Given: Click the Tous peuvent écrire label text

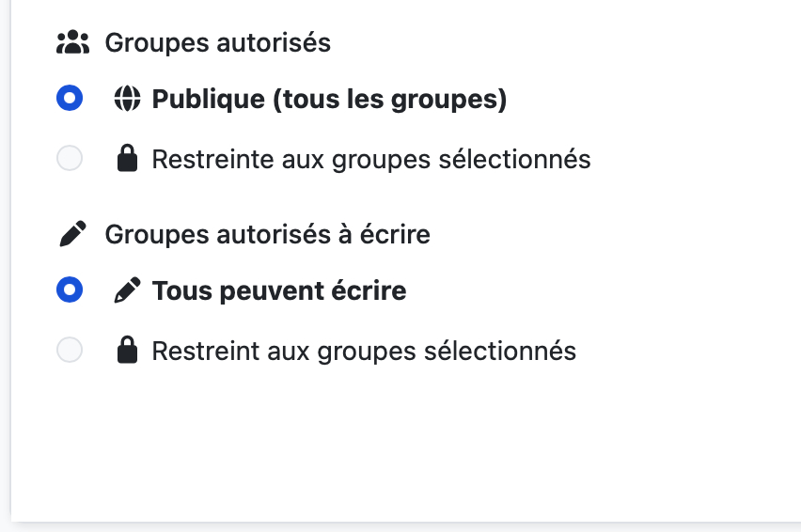Looking at the screenshot, I should 279,290.
